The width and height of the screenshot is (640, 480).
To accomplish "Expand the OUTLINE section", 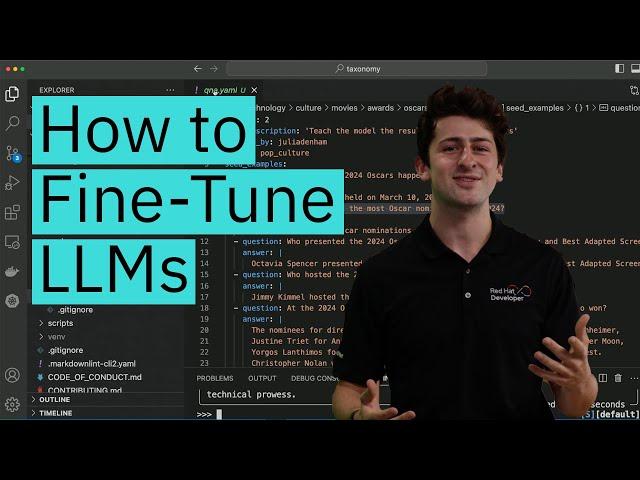I will (54, 400).
